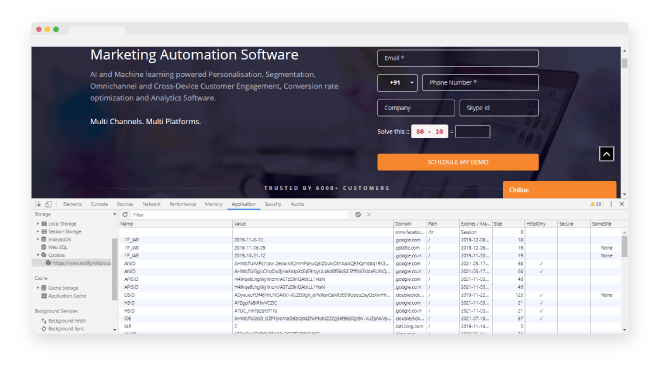The image size is (660, 370).
Task: Click the captcha answer box
Action: click(x=473, y=132)
